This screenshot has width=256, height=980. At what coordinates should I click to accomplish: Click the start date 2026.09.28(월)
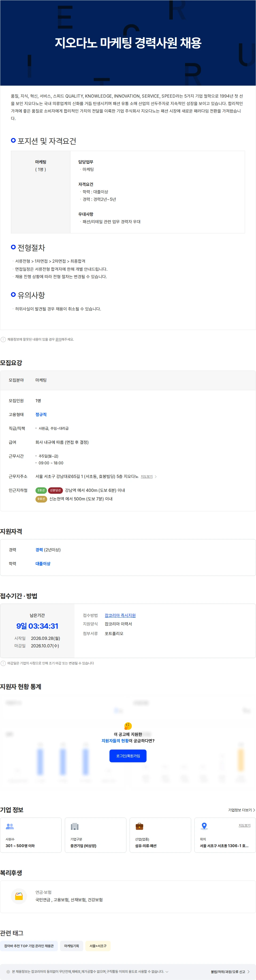click(45, 638)
